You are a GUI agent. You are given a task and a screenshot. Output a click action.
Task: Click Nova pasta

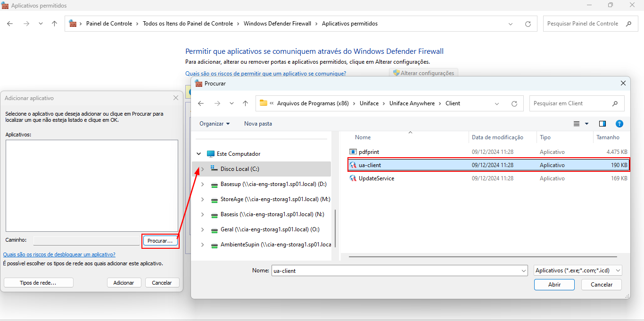(258, 124)
